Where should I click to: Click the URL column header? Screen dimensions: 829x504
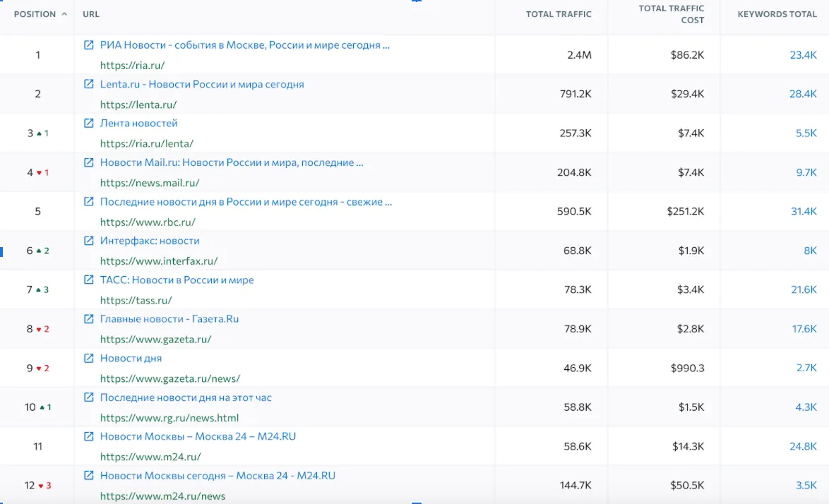pos(91,14)
